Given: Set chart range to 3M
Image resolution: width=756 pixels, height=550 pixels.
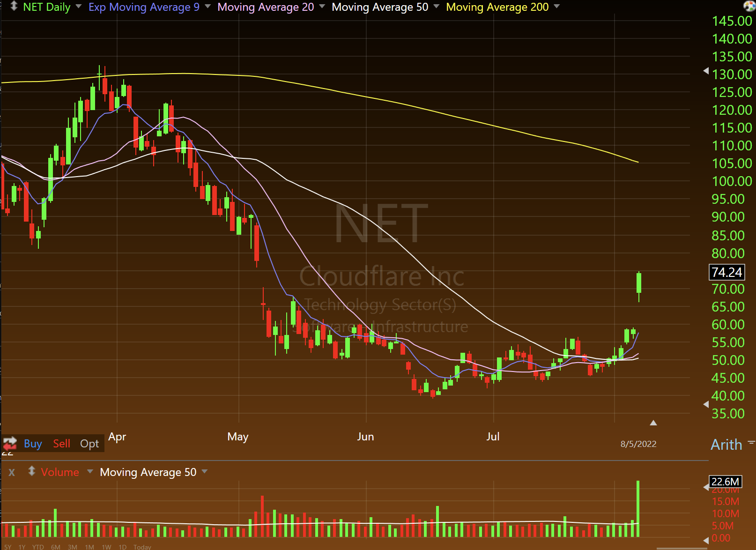Looking at the screenshot, I should click(x=72, y=547).
